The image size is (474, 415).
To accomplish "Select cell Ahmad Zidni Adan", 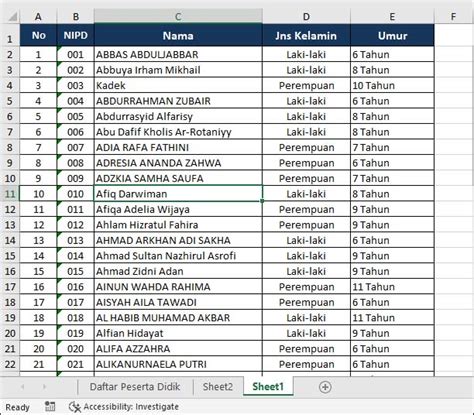I will pos(178,271).
